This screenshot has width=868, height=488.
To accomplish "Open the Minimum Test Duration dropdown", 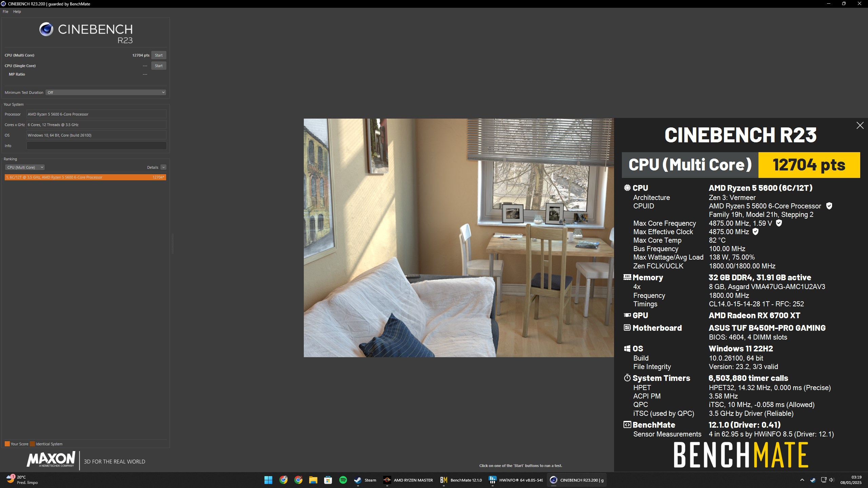I will [106, 93].
